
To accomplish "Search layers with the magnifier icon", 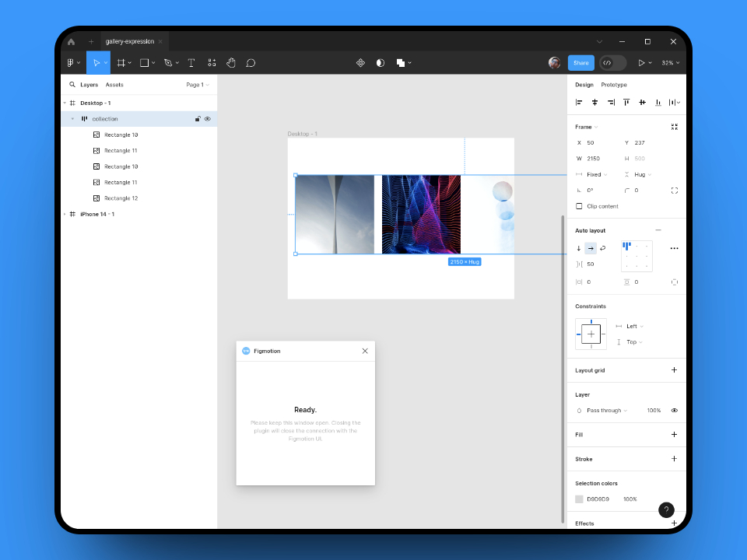I will click(72, 84).
